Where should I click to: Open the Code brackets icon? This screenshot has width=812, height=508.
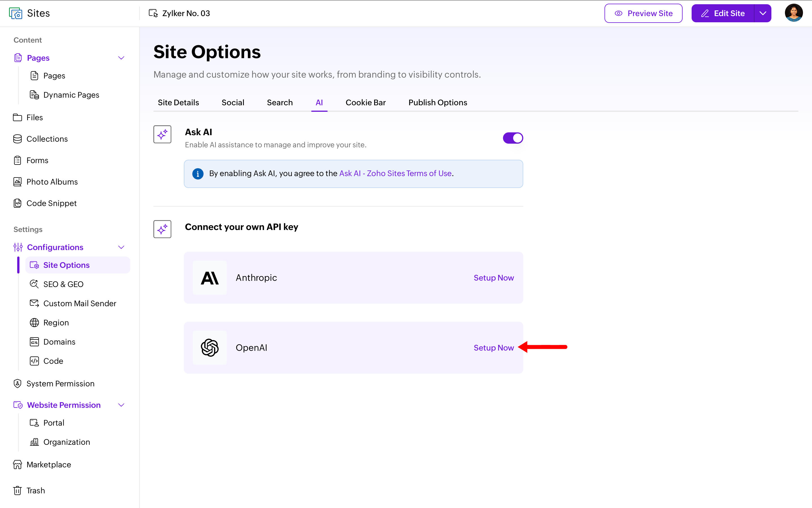34,361
